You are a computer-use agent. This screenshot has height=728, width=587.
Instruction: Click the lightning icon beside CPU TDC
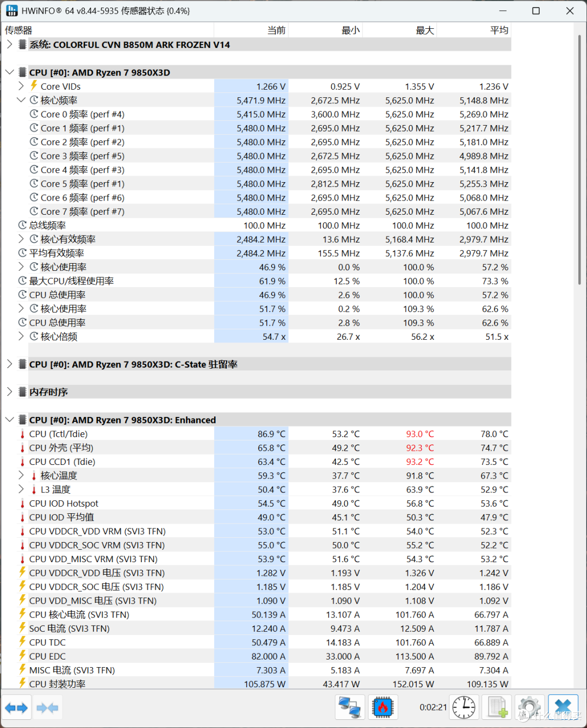tap(22, 642)
